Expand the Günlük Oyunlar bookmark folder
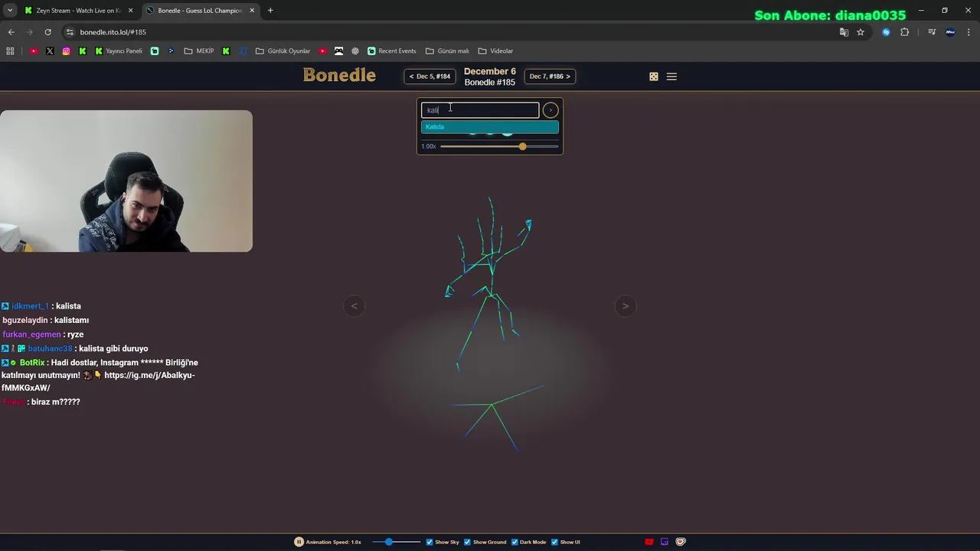 click(x=283, y=51)
